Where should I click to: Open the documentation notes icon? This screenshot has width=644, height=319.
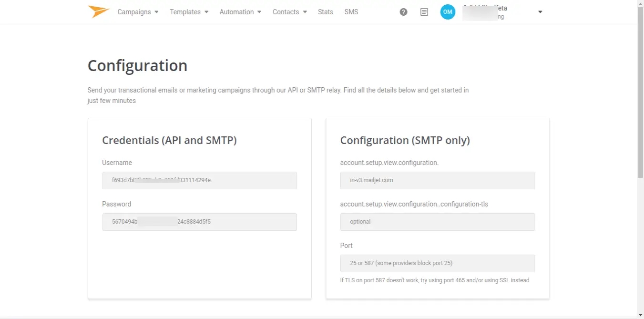click(424, 12)
